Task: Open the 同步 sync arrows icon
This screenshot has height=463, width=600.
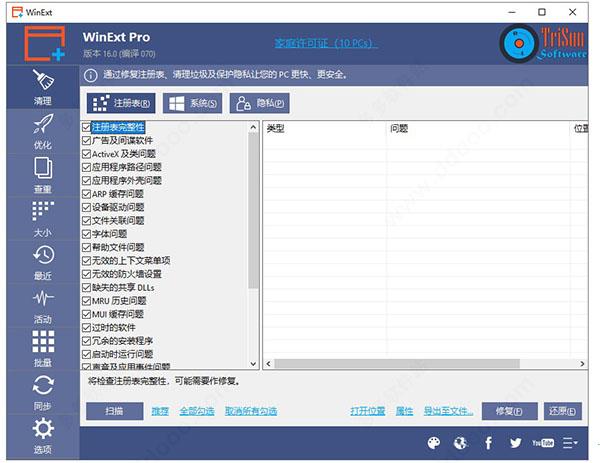Action: click(x=43, y=392)
